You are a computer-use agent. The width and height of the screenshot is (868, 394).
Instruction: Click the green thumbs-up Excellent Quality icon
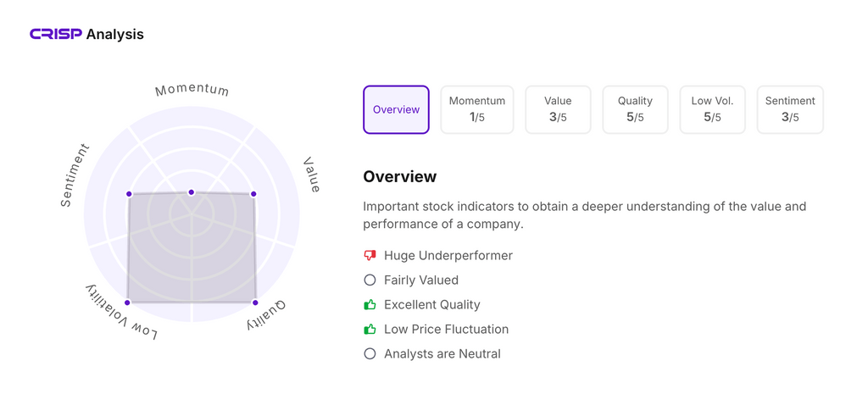pos(370,304)
